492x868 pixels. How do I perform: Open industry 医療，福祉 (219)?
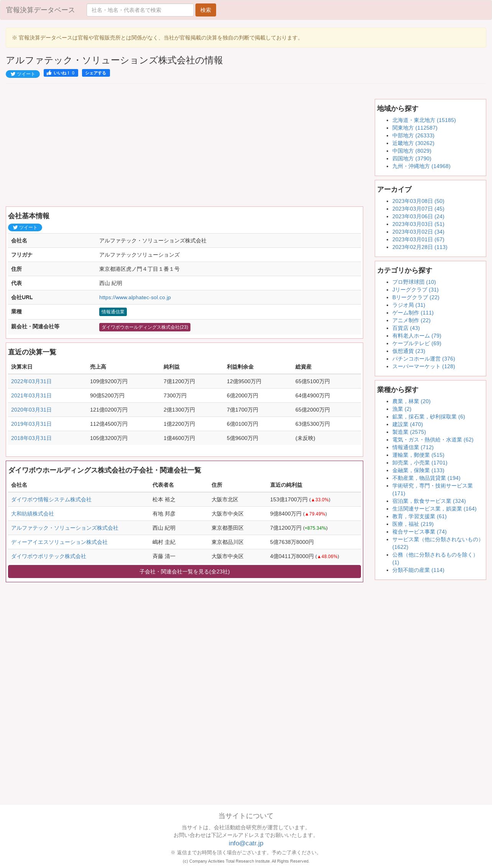point(413,524)
